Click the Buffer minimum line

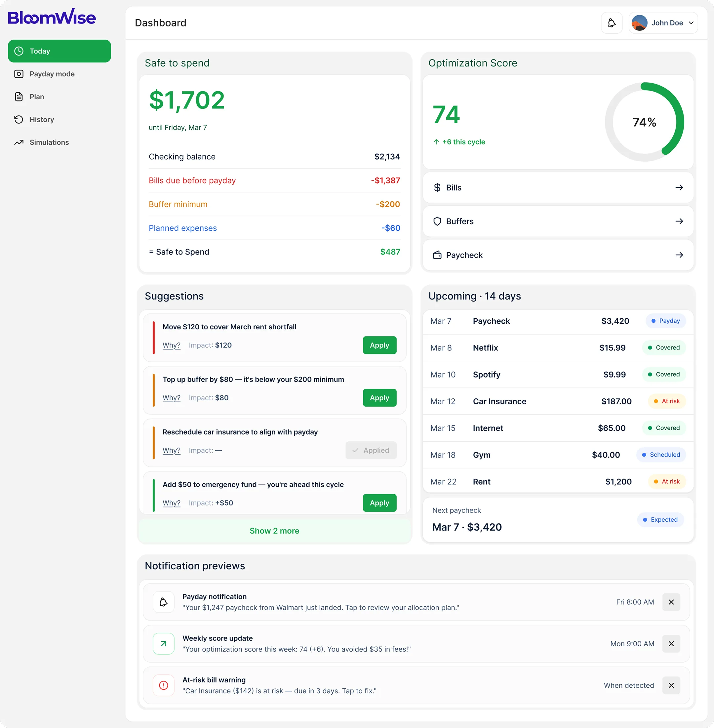click(x=274, y=204)
